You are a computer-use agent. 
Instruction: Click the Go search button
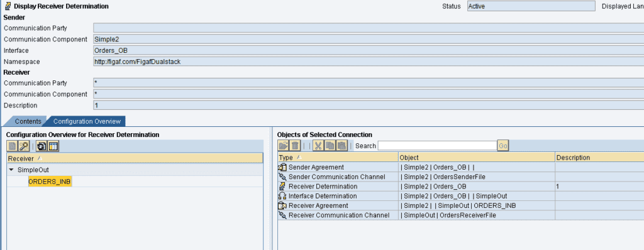(x=503, y=146)
